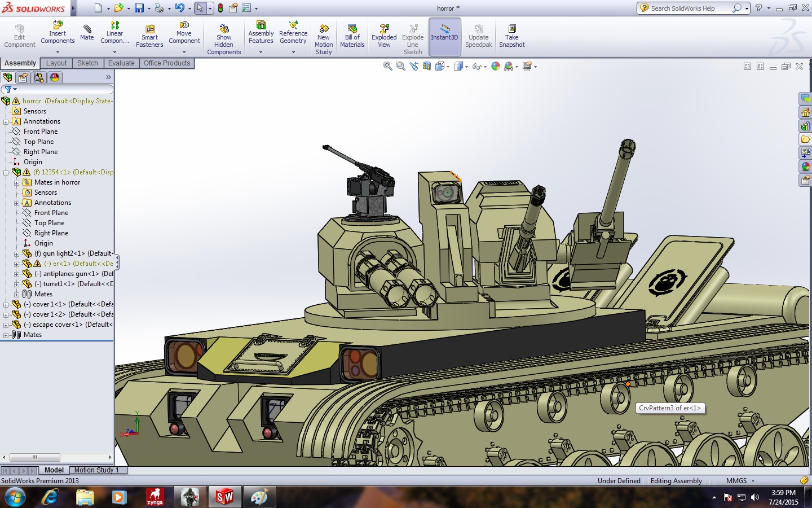Viewport: 812px width, 508px height.
Task: Click the Rebuild traffic light icon
Action: (220, 8)
